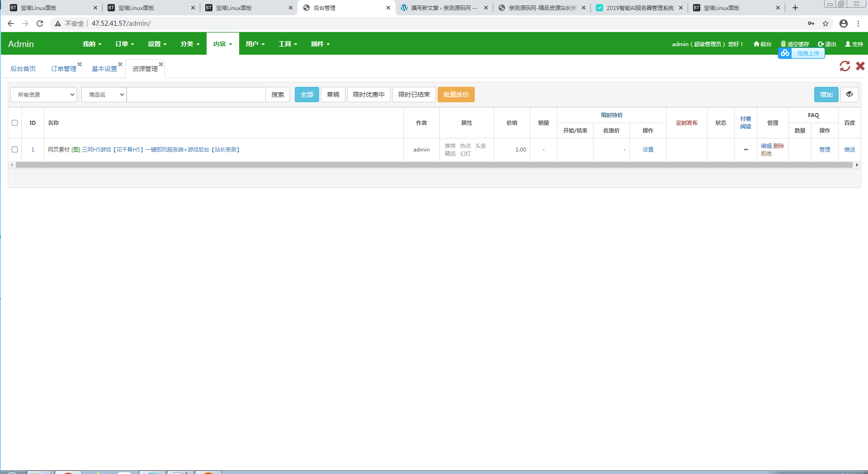Click the bookmark star icon

pos(826,24)
